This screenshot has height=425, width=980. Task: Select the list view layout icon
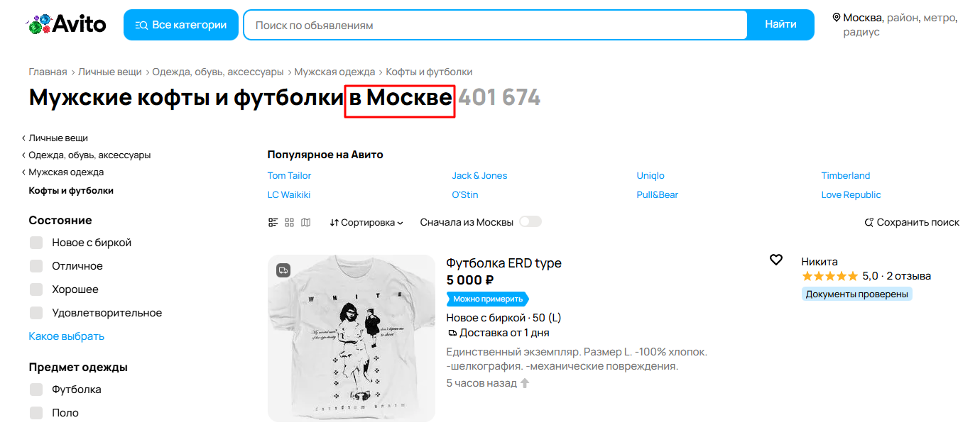273,222
